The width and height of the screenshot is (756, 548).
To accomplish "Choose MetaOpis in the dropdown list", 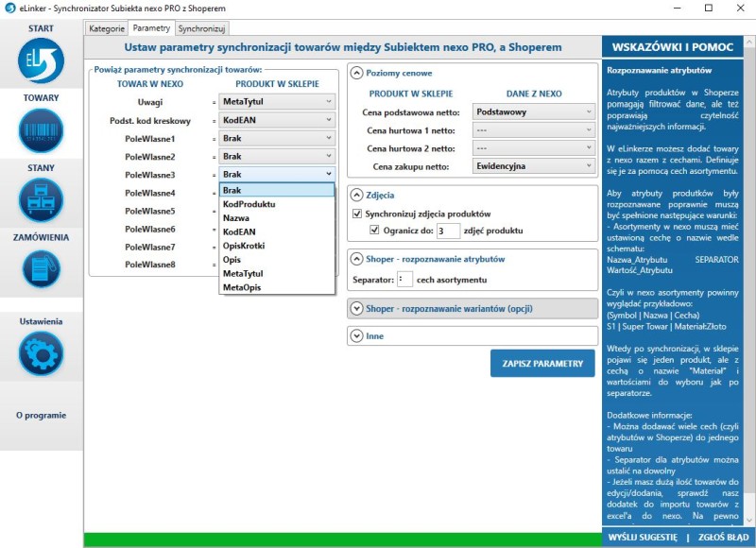I will [242, 287].
